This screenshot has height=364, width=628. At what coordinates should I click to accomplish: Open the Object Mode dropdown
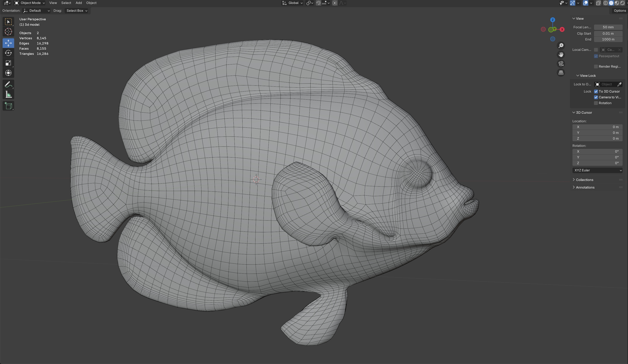(x=30, y=3)
